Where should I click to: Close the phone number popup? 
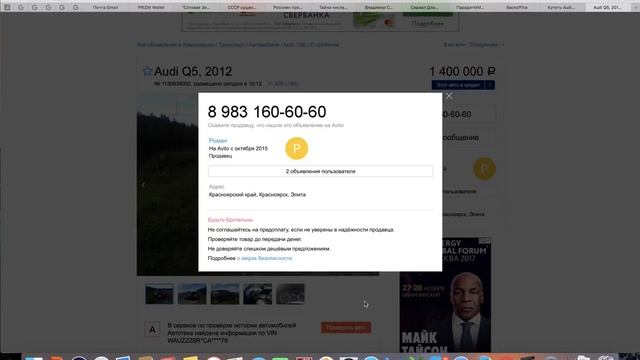click(x=449, y=96)
